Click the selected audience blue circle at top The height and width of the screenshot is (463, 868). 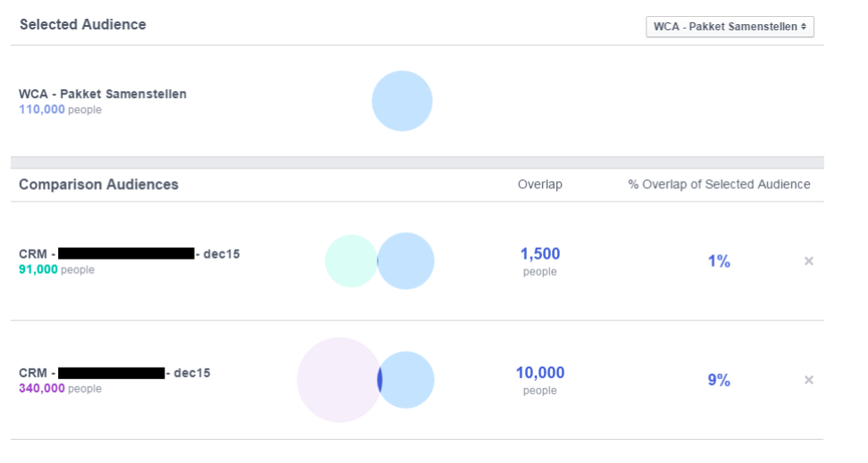(402, 101)
